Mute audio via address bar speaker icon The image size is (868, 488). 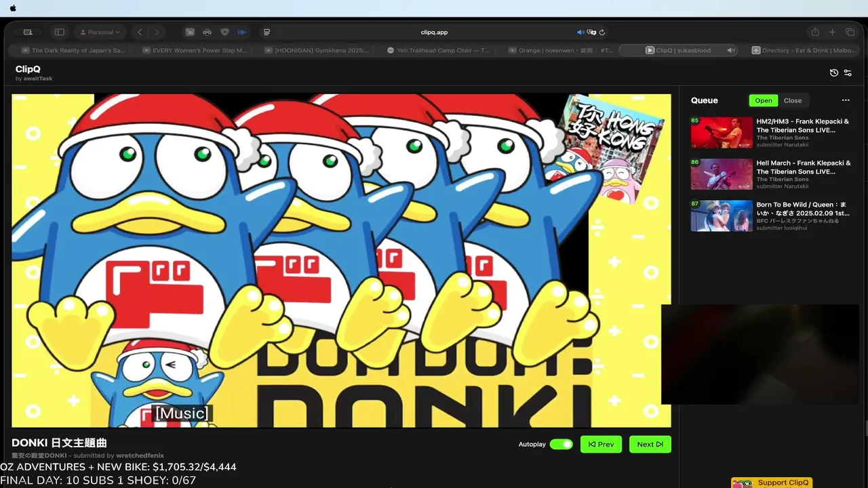[x=580, y=32]
